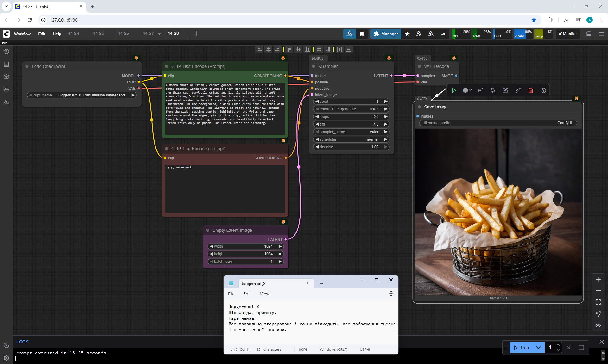
Task: Click the filename_prefix input field
Action: click(498, 123)
